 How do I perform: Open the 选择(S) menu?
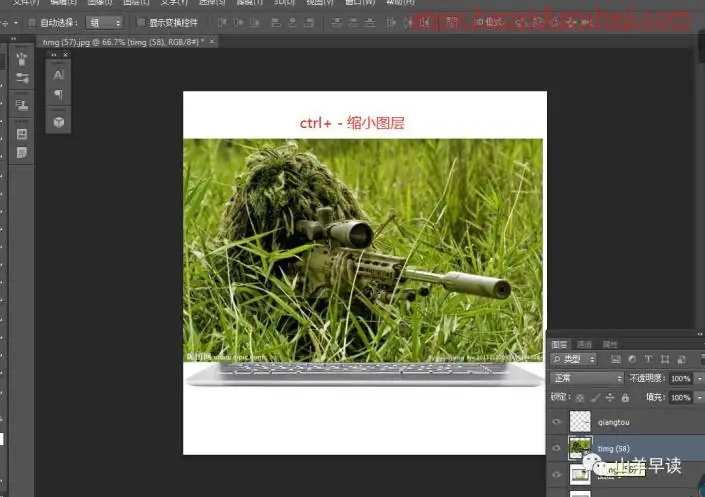[212, 3]
